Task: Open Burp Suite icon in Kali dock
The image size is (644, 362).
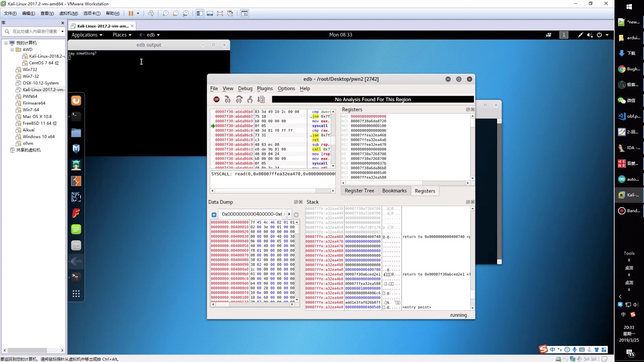Action: coord(76,181)
